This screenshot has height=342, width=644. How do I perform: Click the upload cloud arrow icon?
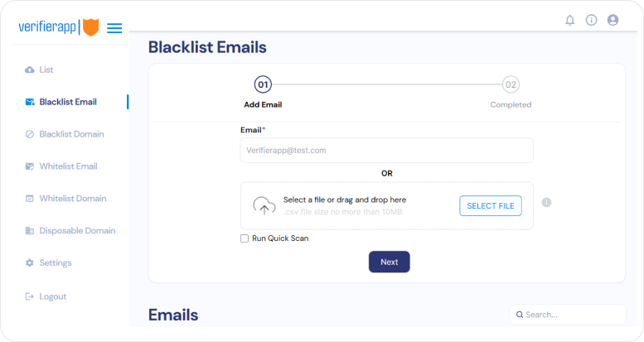pos(264,205)
